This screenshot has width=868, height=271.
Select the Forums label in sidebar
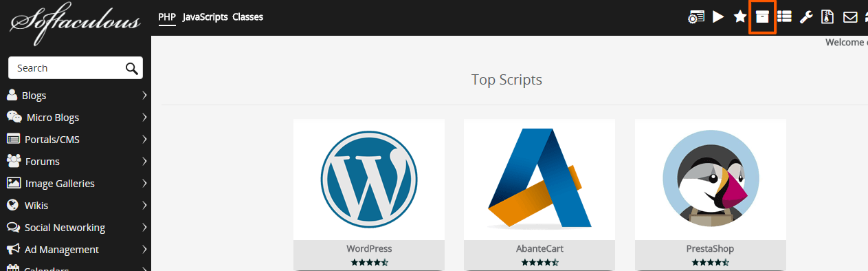(43, 162)
